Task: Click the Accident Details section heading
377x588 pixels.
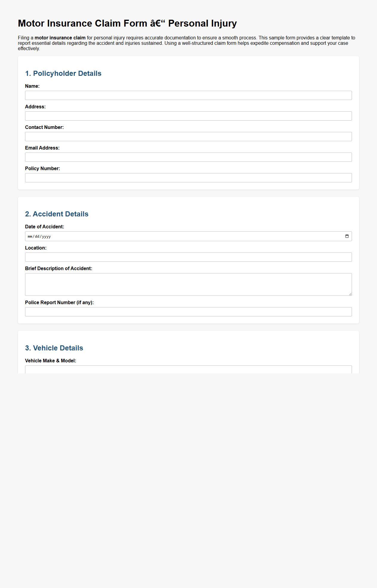Action: (x=57, y=214)
